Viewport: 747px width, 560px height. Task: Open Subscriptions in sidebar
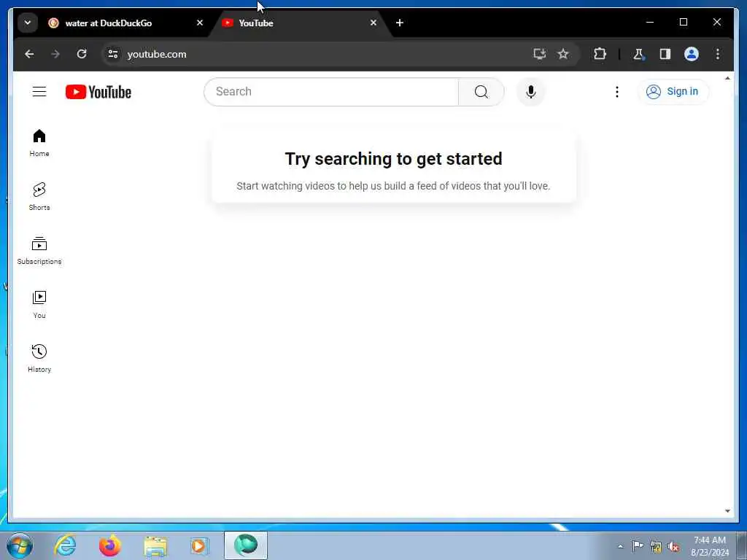39,251
